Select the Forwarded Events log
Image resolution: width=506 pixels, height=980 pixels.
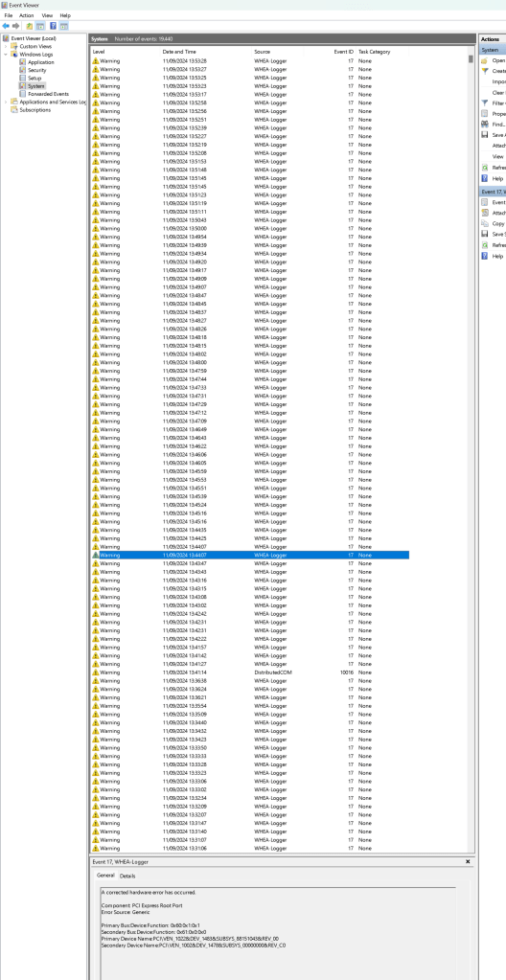pos(48,94)
